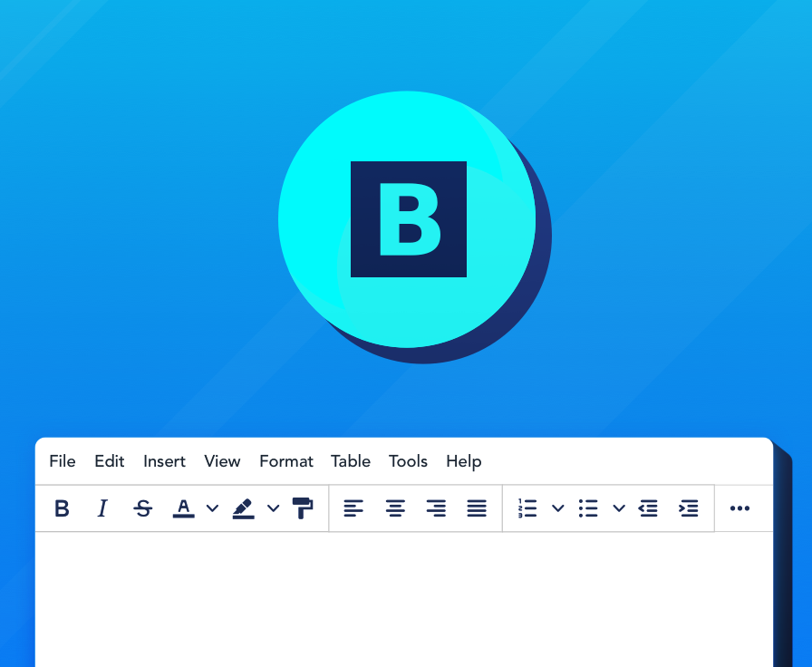Select the format painter roller
The image size is (812, 667).
coord(303,508)
